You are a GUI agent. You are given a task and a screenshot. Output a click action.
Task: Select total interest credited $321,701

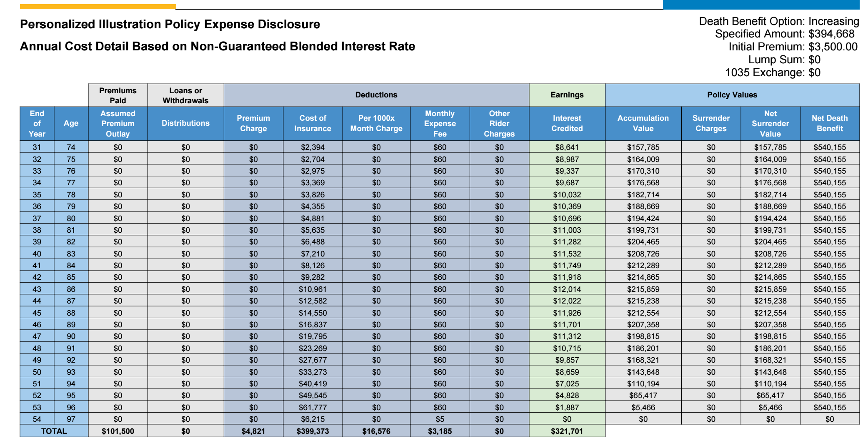tap(567, 431)
